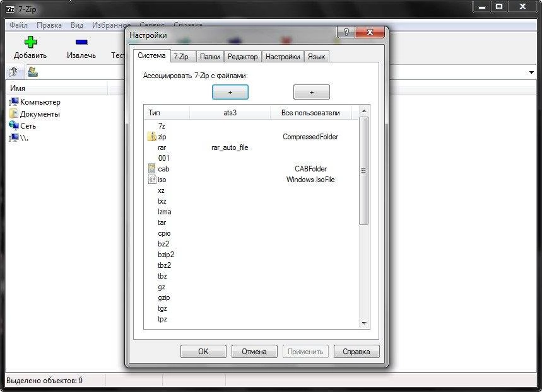This screenshot has height=392, width=542.
Task: Open the Вид menu
Action: tap(77, 25)
